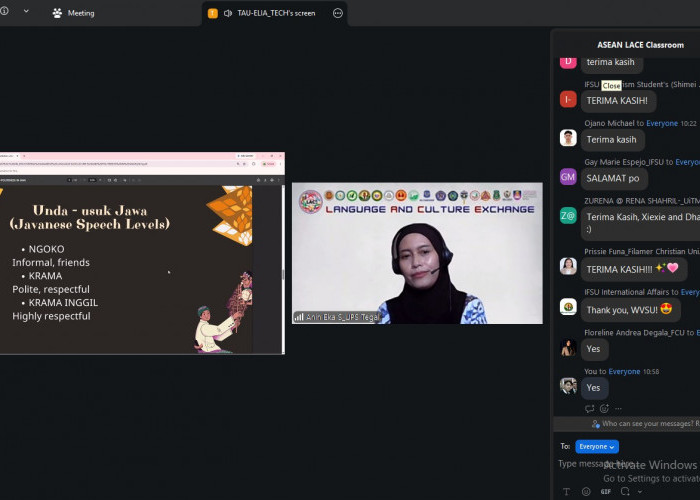700x500 pixels.
Task: Click the meeting info icon at top left
Action: click(x=4, y=11)
